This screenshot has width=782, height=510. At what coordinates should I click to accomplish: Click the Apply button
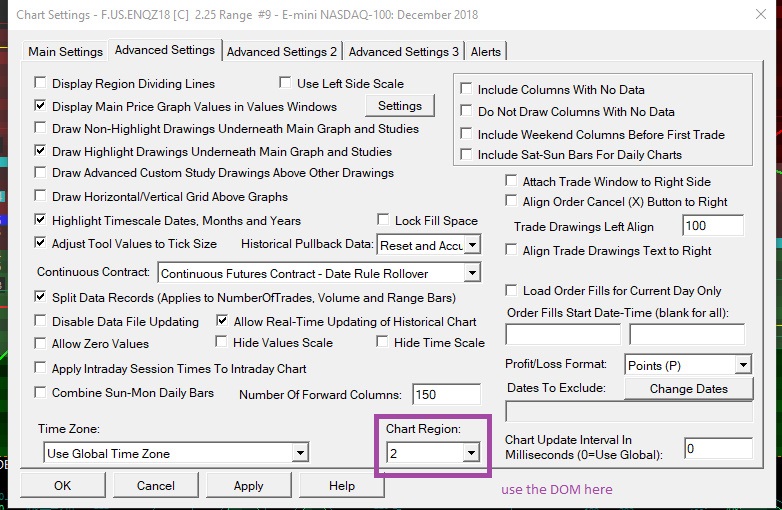248,485
